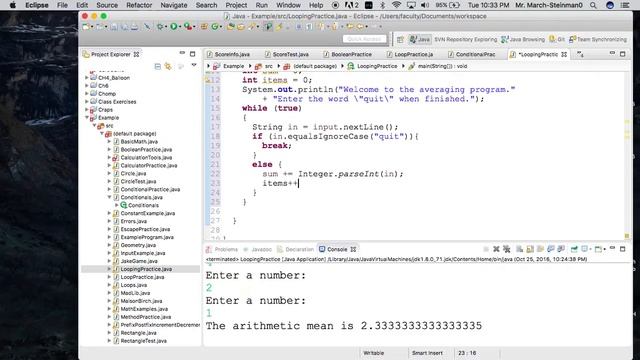Click the volume icon in menu bar
Screen dimensions: 640x360
click(424, 5)
